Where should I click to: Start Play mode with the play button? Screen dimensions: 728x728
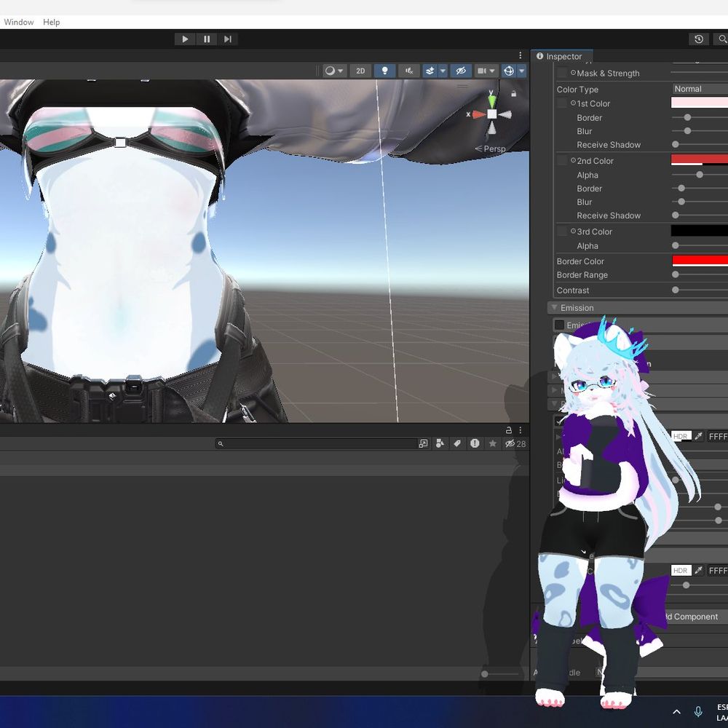185,39
